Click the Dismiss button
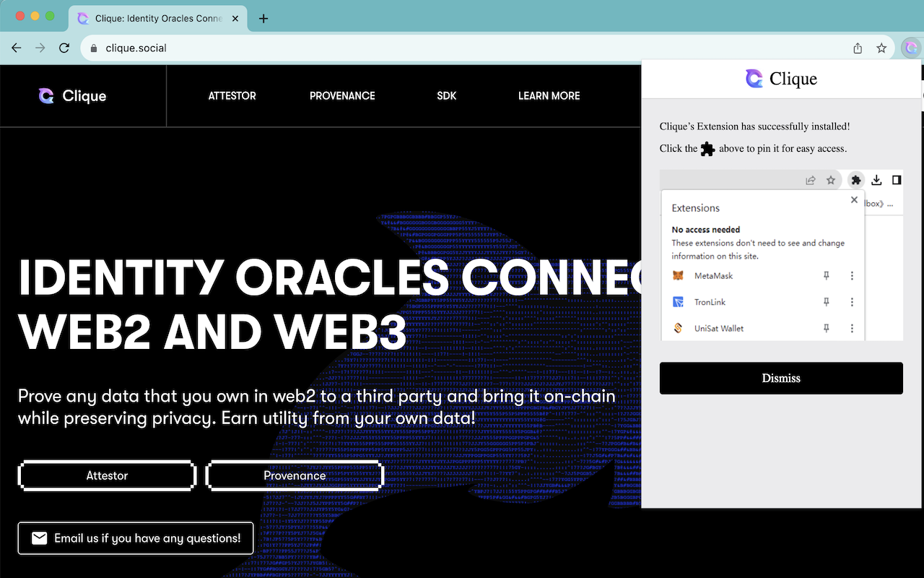Image resolution: width=924 pixels, height=578 pixels. click(x=780, y=378)
